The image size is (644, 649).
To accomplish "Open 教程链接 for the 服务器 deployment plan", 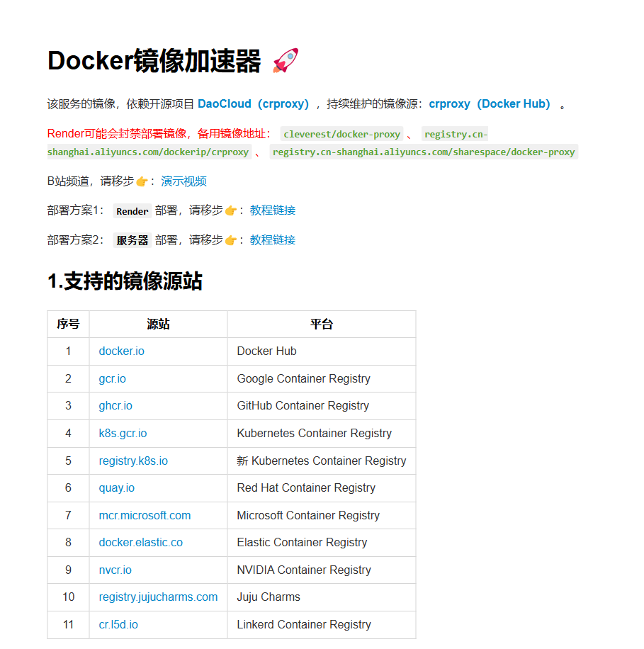I will [x=272, y=239].
